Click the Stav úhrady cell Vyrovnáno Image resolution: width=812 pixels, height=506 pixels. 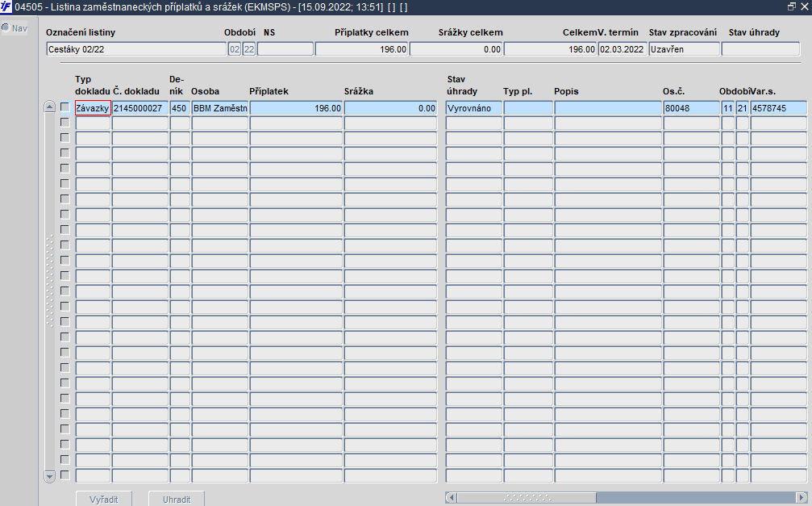[474, 108]
